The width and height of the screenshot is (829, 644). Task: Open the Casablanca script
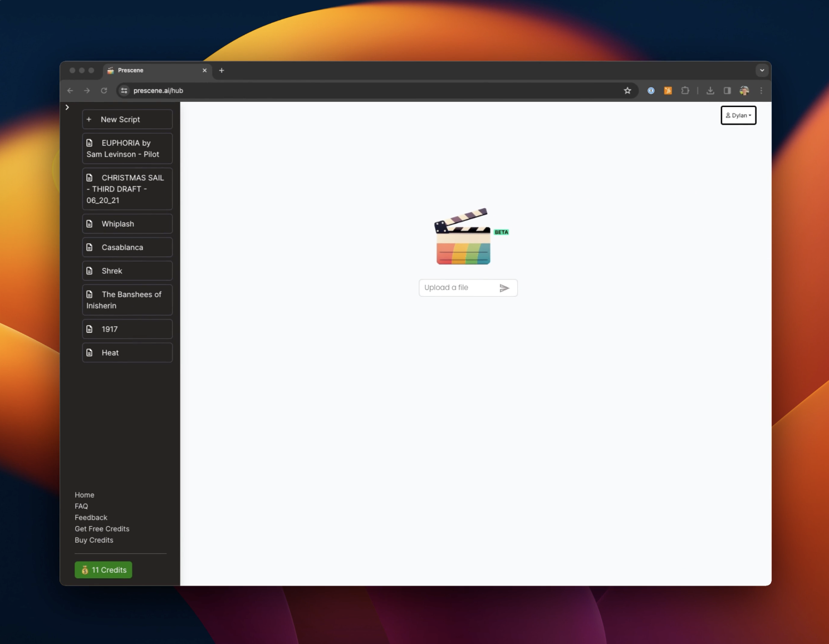pyautogui.click(x=127, y=247)
